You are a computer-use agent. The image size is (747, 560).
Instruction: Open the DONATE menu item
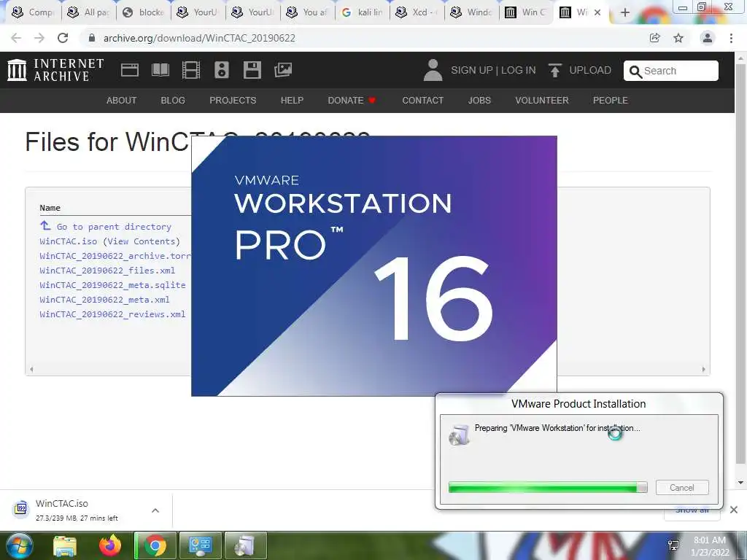pyautogui.click(x=352, y=101)
